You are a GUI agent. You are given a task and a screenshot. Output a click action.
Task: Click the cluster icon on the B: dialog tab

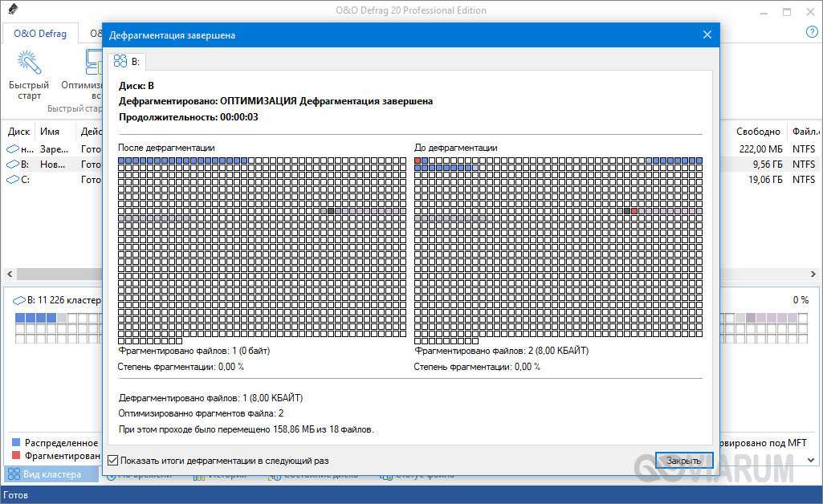tap(120, 61)
